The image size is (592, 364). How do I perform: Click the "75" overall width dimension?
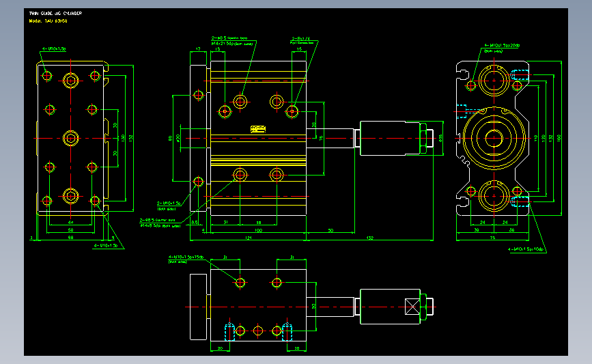pos(492,238)
